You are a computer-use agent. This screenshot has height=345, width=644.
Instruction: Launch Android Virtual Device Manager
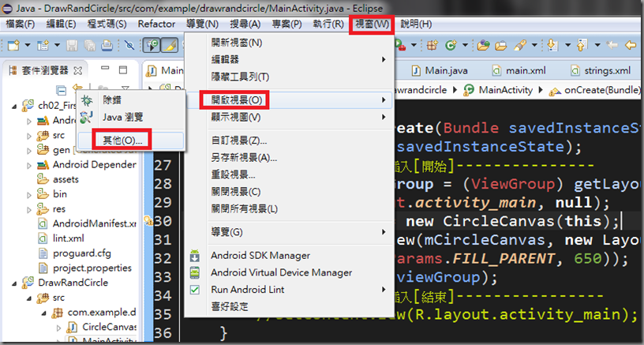pos(289,272)
